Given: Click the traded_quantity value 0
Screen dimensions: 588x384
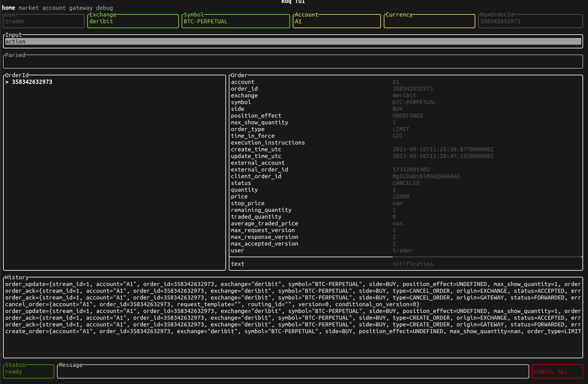Looking at the screenshot, I should pyautogui.click(x=394, y=216).
